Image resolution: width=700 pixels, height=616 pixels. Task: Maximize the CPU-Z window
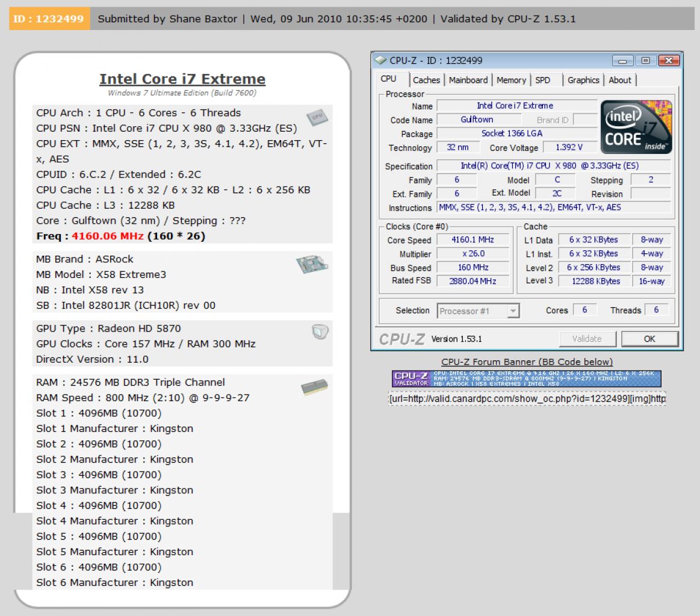click(x=645, y=60)
